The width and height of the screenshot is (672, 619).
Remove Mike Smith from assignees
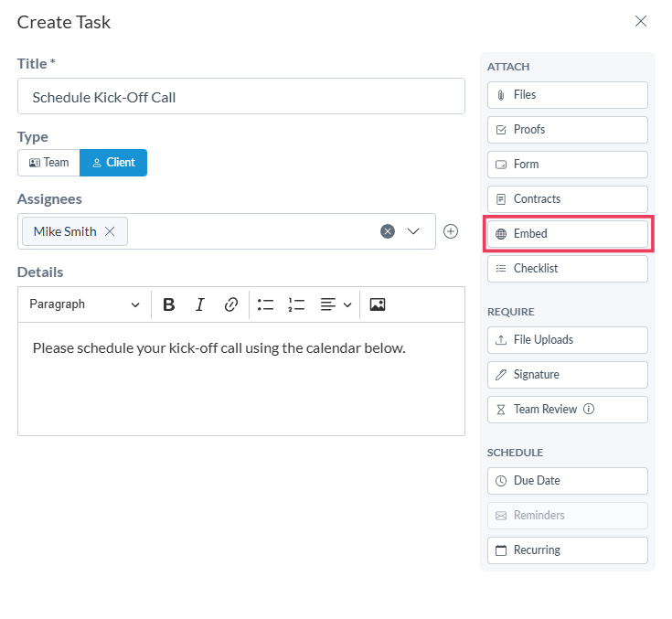point(110,231)
